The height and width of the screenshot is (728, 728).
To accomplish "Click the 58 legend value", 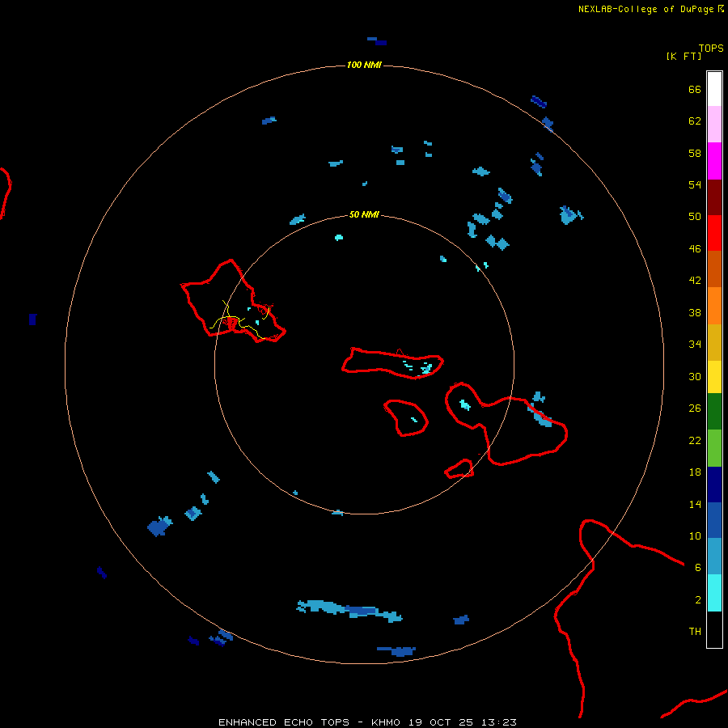I will coord(695,153).
